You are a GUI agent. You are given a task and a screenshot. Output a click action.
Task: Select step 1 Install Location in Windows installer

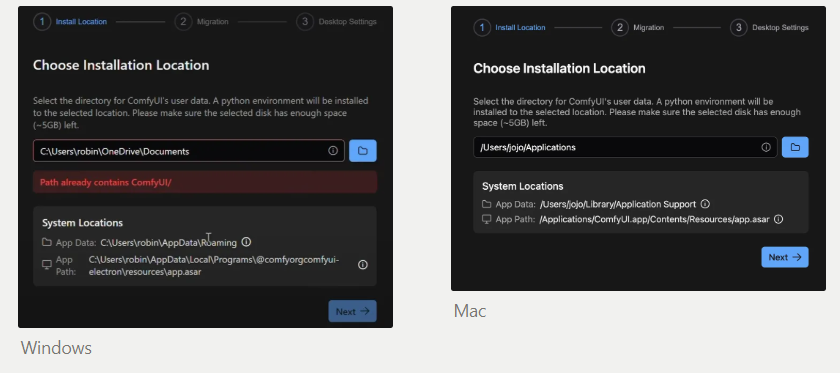point(71,22)
